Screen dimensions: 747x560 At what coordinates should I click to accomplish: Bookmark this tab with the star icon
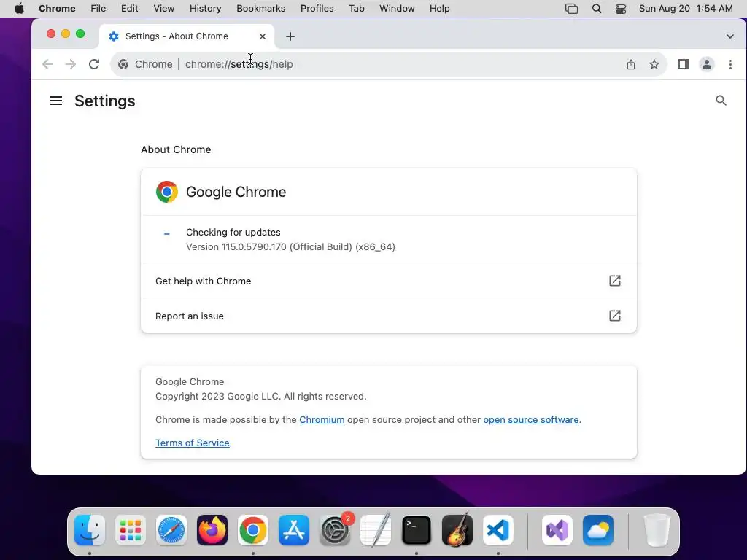click(654, 64)
